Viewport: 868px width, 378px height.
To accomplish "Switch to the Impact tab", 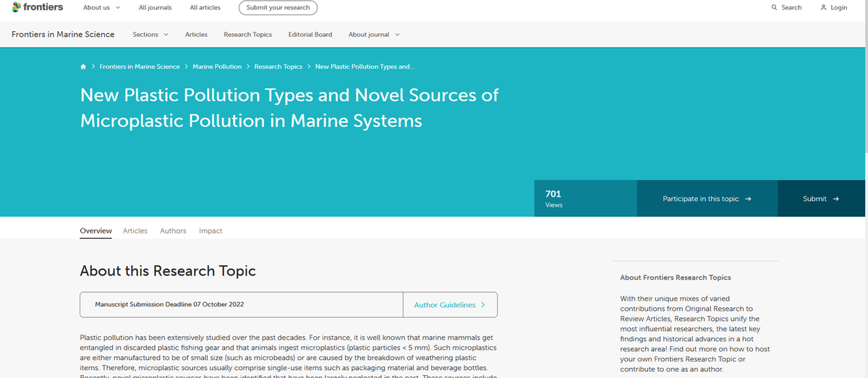I will click(210, 231).
